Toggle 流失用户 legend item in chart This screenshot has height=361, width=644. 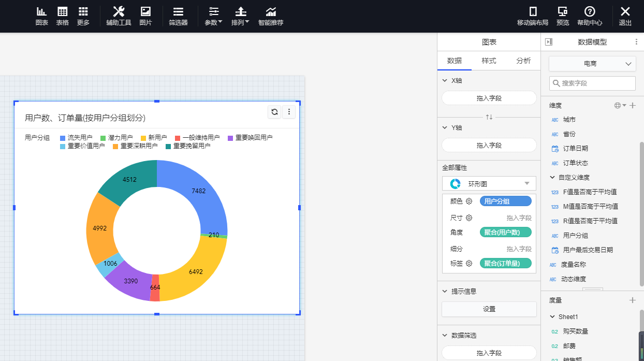[x=76, y=138]
